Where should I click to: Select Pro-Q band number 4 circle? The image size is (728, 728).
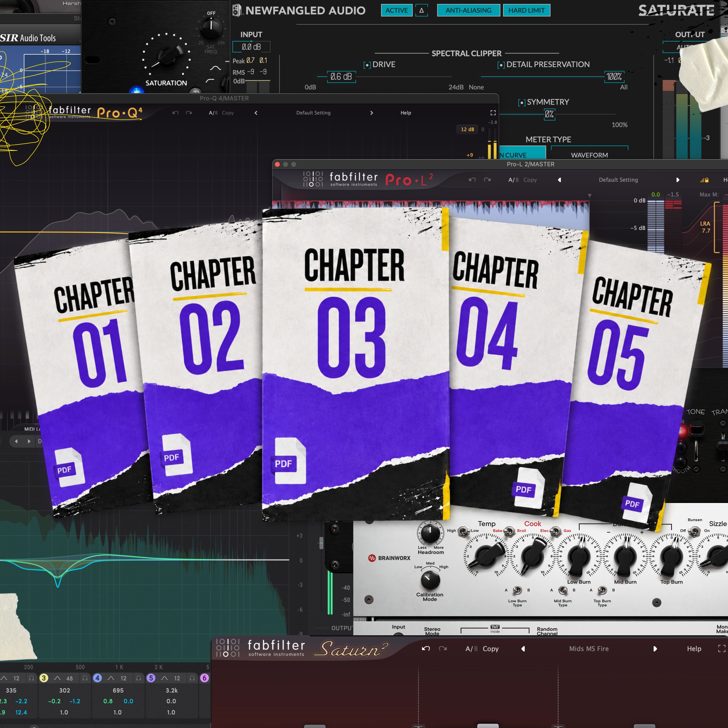(97, 678)
